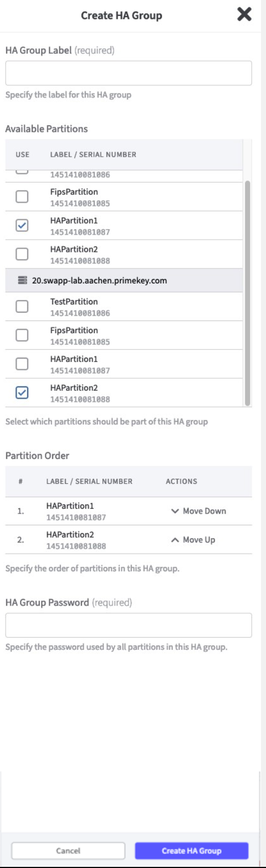The height and width of the screenshot is (868, 266).
Task: Click the Move Up chevron for HAPartition2
Action: pos(175,540)
